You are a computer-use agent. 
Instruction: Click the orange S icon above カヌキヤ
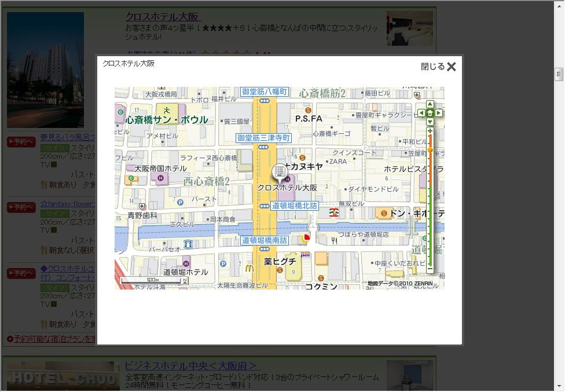(302, 157)
